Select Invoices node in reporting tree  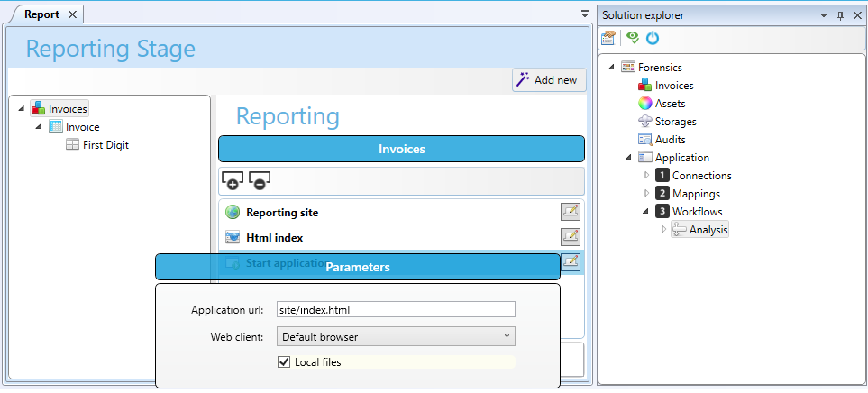click(68, 109)
